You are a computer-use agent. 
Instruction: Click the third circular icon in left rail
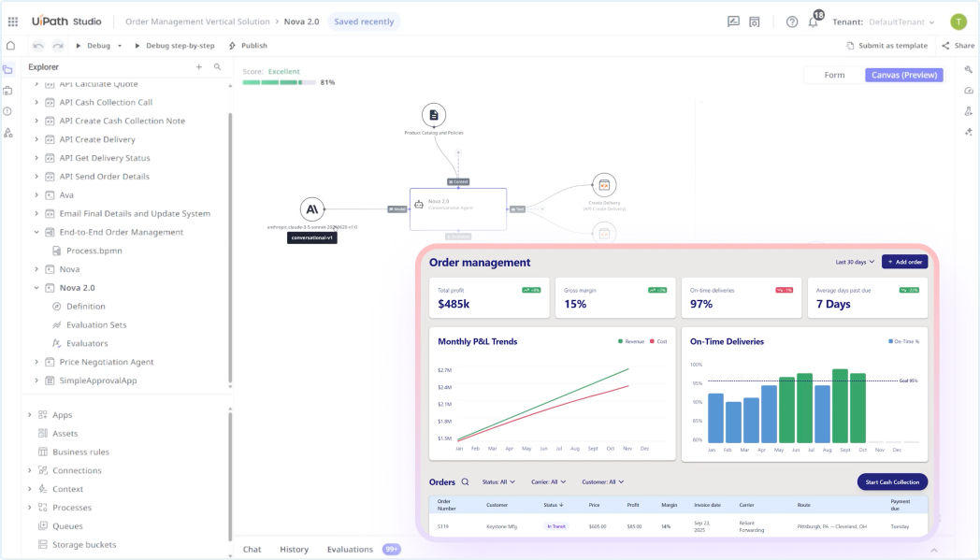pos(8,111)
